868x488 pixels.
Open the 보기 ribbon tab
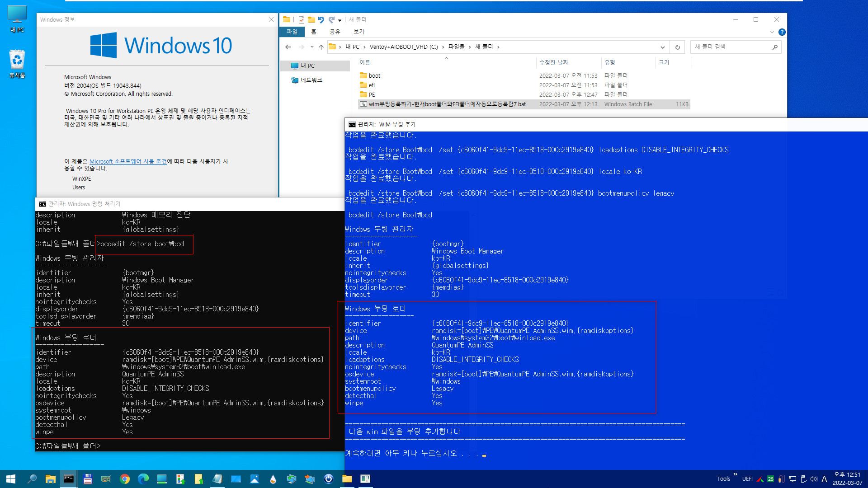tap(359, 32)
